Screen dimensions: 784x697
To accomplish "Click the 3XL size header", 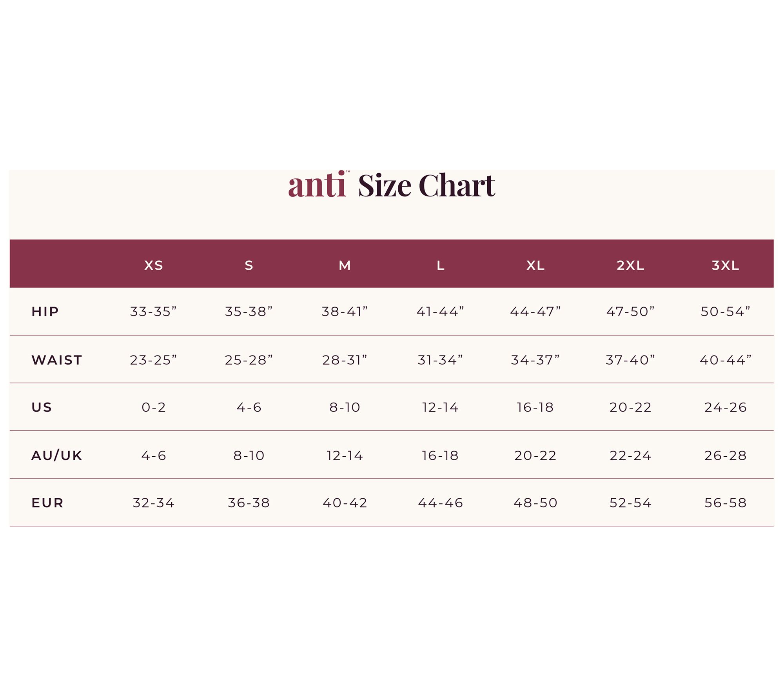I will point(725,265).
